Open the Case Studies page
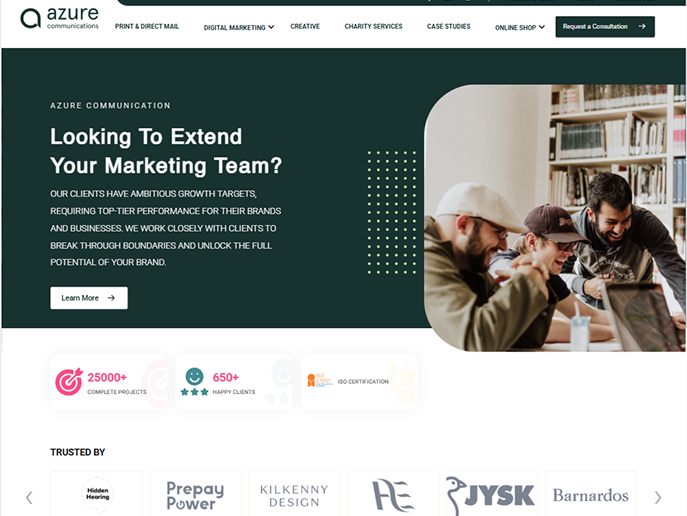This screenshot has height=516, width=687. 449,26
